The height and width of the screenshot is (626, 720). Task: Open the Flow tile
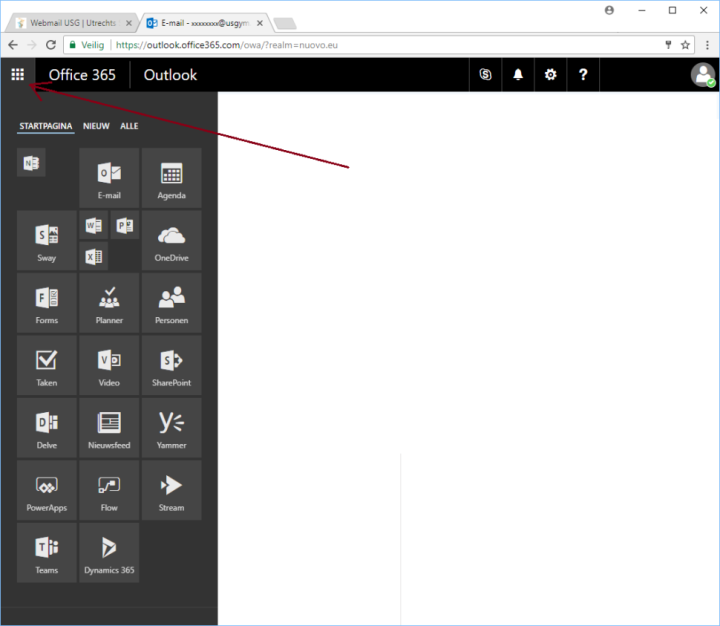109,491
